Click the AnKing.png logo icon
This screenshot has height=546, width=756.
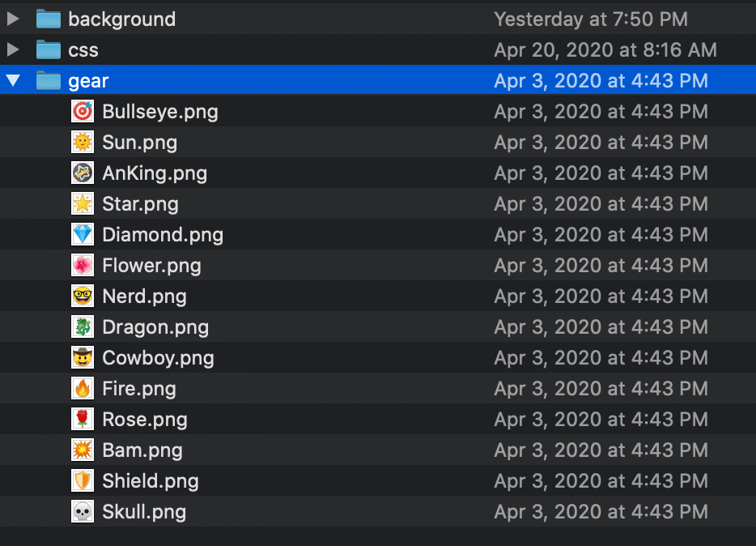83,173
